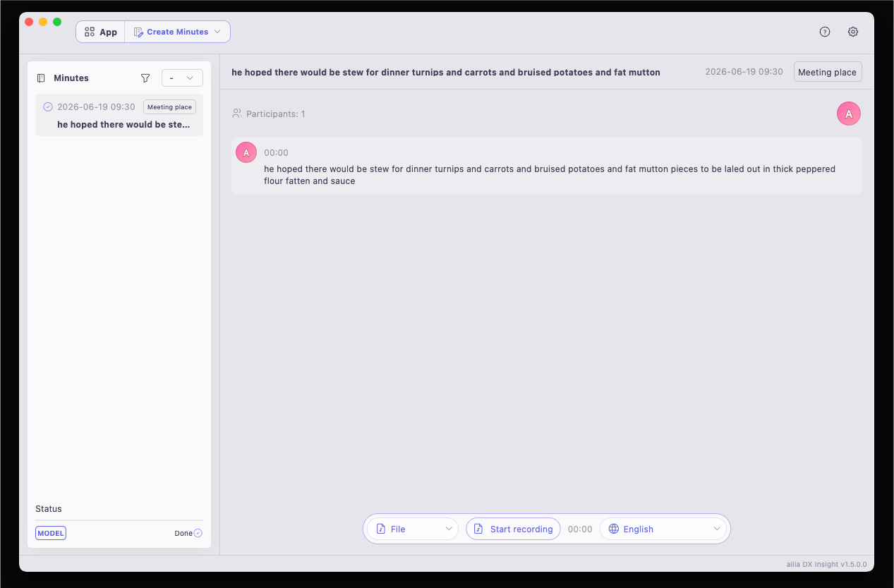894x588 pixels.
Task: Click the pink participant A avatar at top right
Action: point(849,114)
